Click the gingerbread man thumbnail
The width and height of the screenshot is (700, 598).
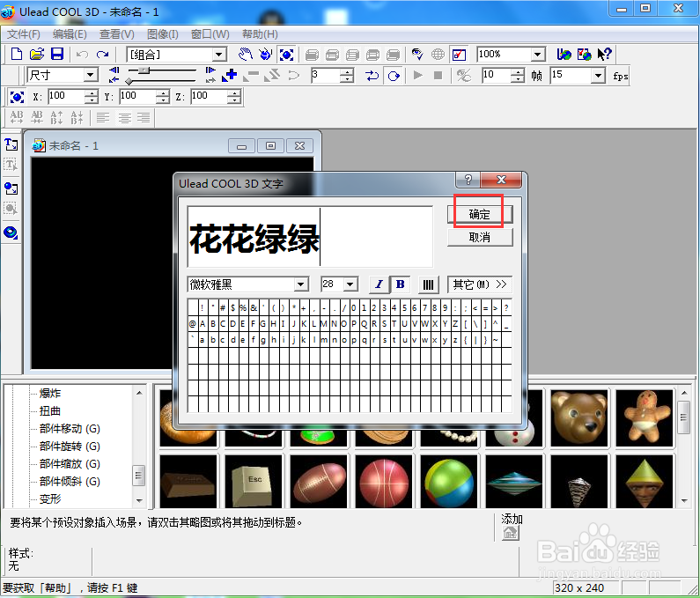[x=645, y=418]
